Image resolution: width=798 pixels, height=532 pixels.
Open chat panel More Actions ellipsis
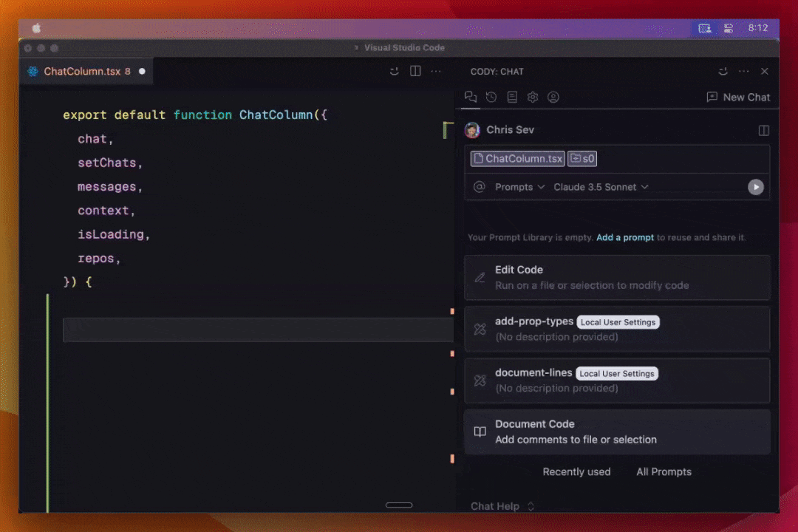tap(743, 71)
